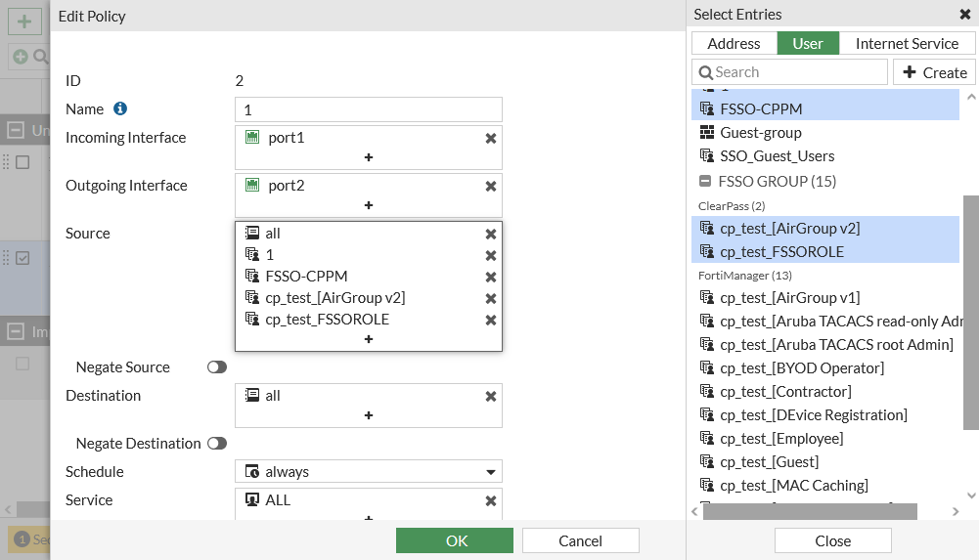The width and height of the screenshot is (979, 560).
Task: Remove port1 from Incoming Interface
Action: pos(491,139)
